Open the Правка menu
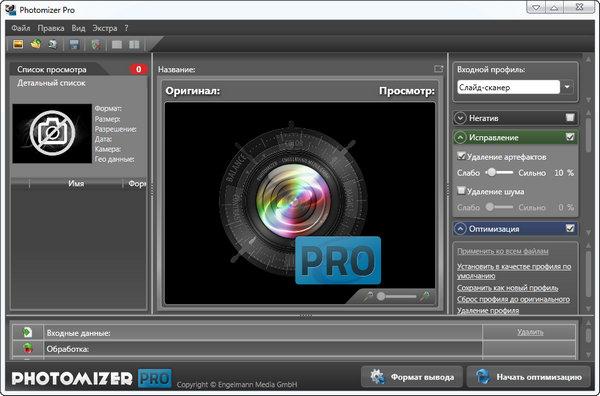Screen dimensions: 600x396 [x=51, y=28]
